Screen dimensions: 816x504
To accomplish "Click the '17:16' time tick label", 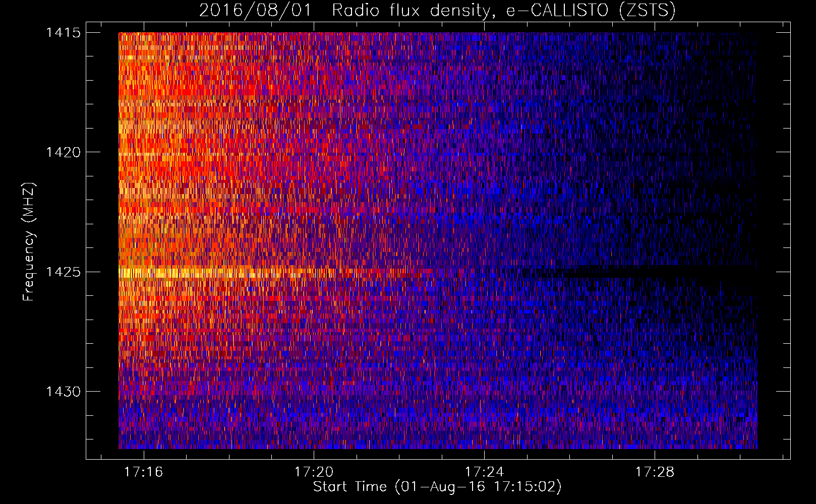I will (144, 472).
